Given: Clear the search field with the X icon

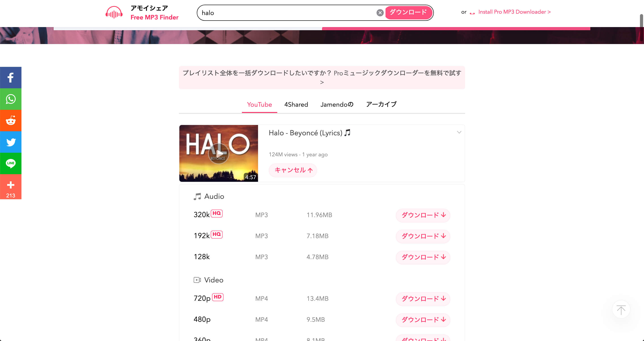Looking at the screenshot, I should 380,13.
